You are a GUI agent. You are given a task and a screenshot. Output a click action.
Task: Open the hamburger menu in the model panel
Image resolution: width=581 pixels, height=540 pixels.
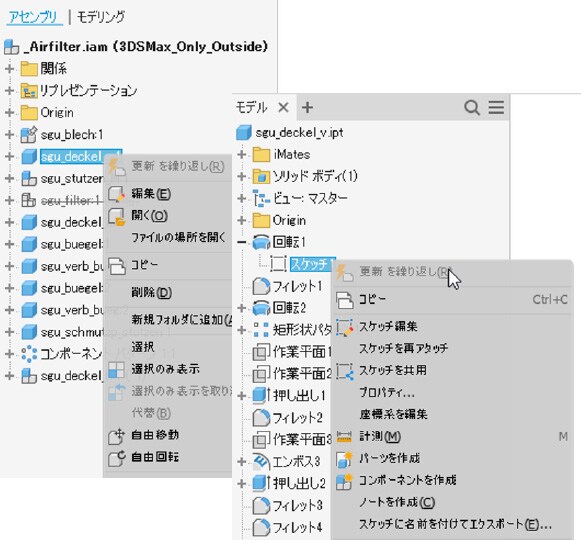pos(496,107)
